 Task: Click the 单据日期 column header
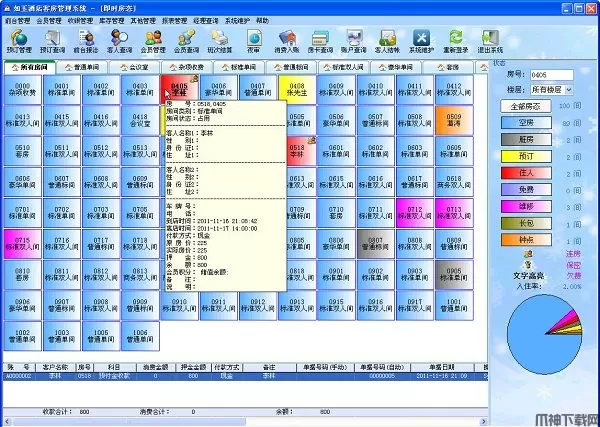(x=442, y=367)
